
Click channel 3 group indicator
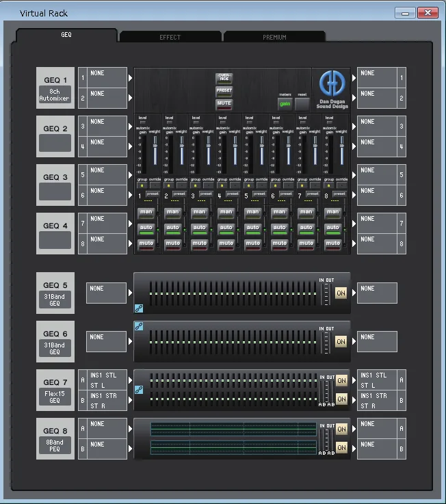(x=195, y=185)
